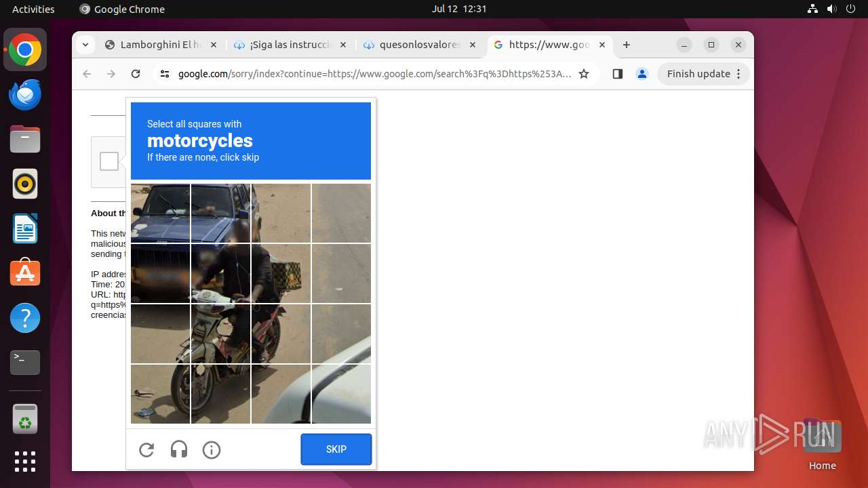Get an audio challenge via headphones icon
The width and height of the screenshot is (868, 488).
point(179,450)
